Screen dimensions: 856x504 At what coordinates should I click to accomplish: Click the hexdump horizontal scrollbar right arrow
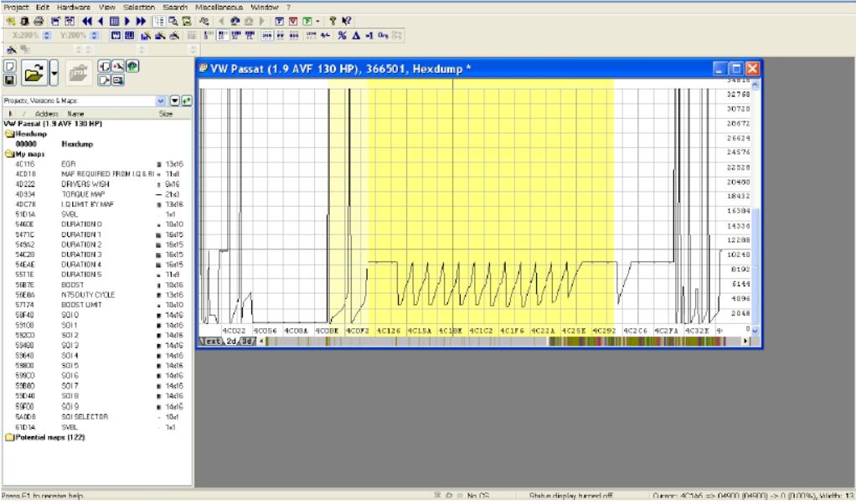coord(745,342)
